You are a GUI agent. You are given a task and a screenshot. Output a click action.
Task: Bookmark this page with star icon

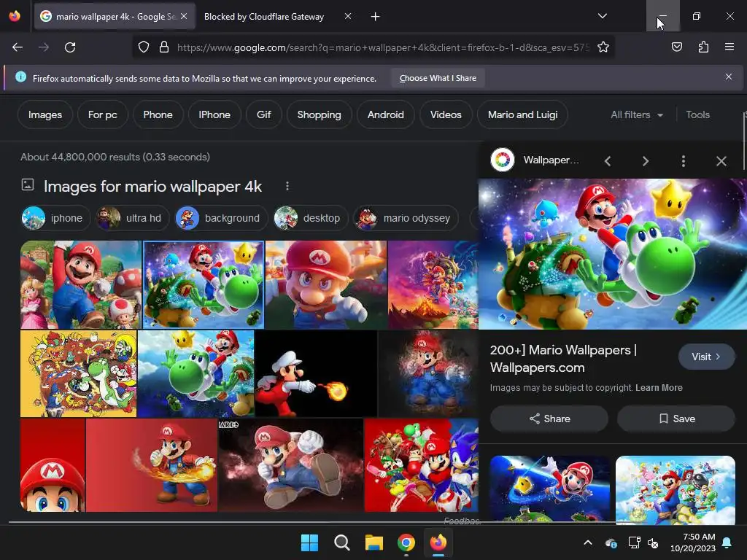coord(603,47)
